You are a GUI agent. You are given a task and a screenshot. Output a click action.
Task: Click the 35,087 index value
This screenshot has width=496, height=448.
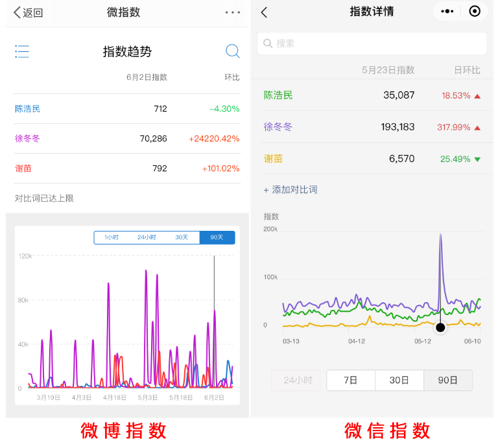click(x=399, y=95)
